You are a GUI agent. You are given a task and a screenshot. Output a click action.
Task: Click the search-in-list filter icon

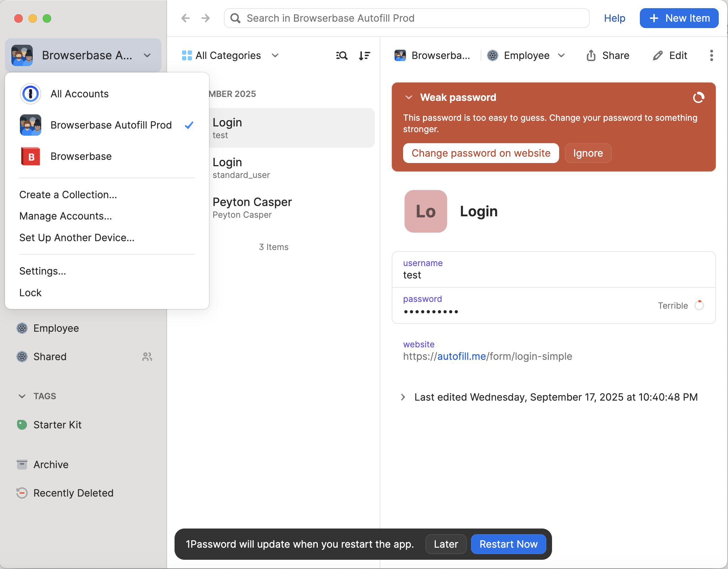point(342,55)
